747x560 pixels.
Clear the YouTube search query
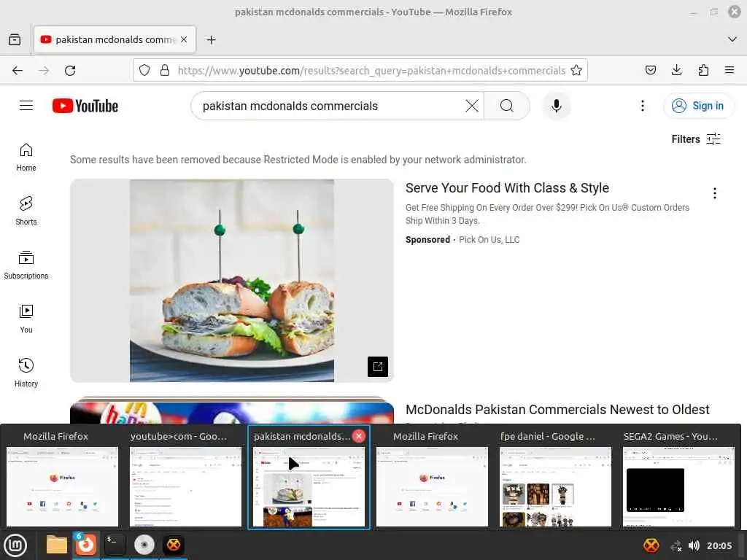pos(472,106)
